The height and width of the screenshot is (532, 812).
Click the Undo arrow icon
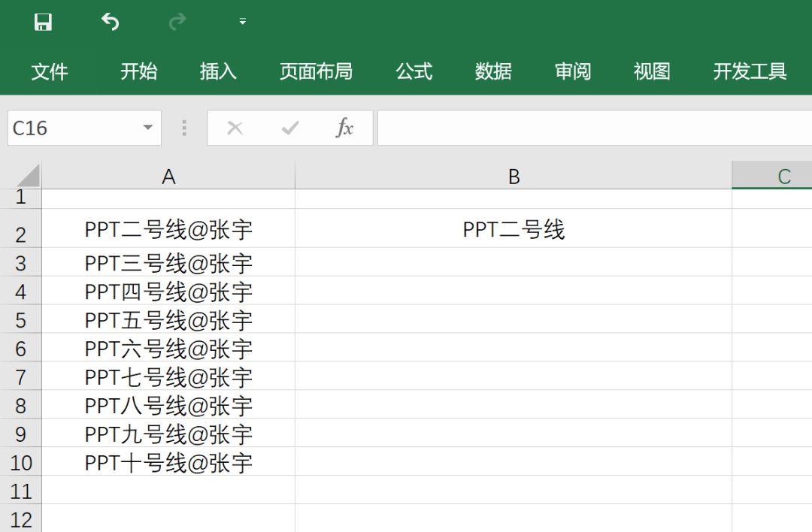coord(111,23)
